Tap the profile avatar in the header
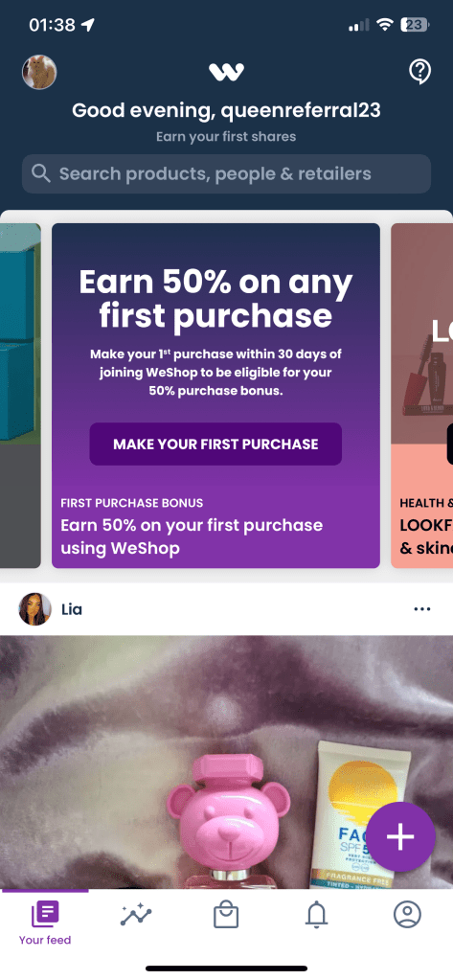 pos(39,72)
